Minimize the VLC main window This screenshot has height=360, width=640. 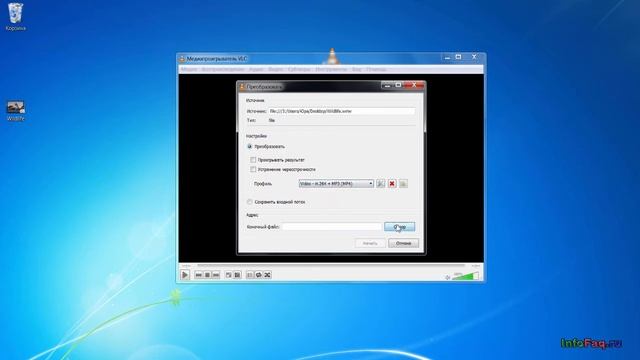447,58
